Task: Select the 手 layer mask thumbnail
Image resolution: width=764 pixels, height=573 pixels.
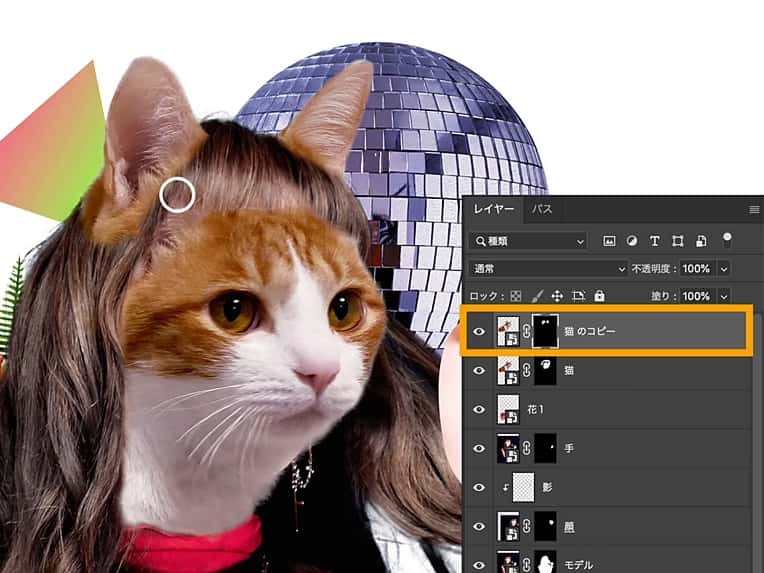Action: point(545,448)
